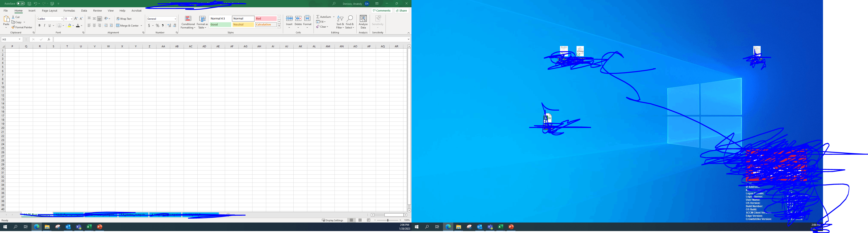Image resolution: width=868 pixels, height=233 pixels.
Task: Switch to Page Layout view icon
Action: coord(360,220)
